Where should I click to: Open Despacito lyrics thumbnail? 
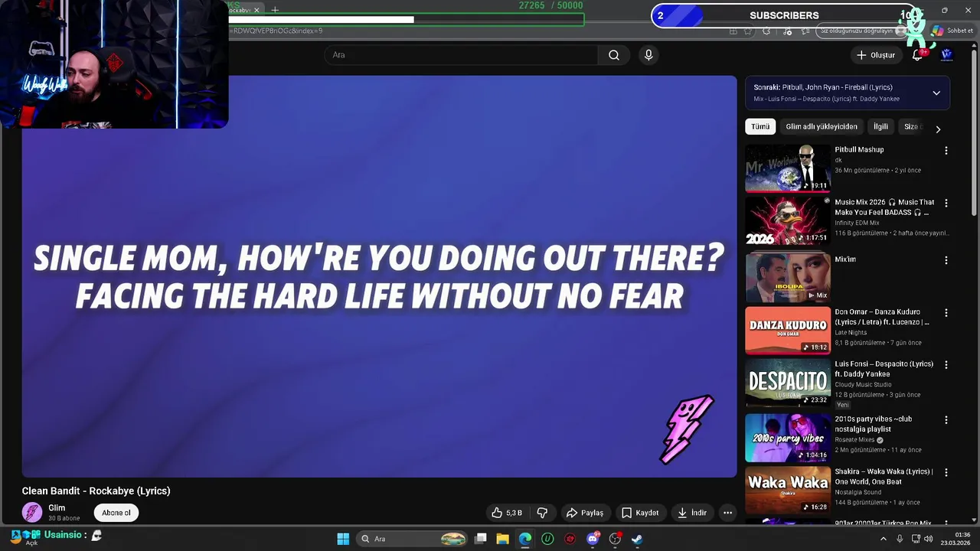[788, 383]
